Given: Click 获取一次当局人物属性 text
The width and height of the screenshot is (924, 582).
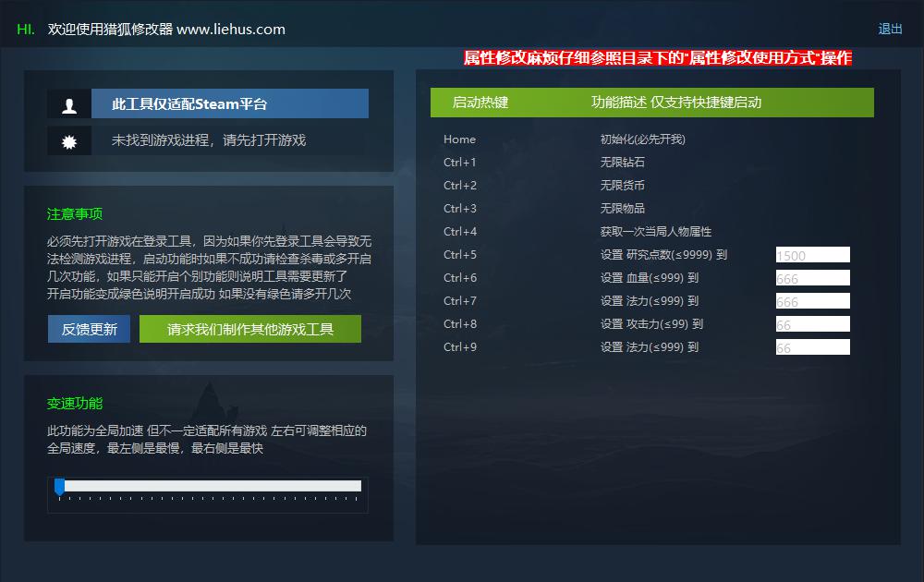Looking at the screenshot, I should click(656, 232).
